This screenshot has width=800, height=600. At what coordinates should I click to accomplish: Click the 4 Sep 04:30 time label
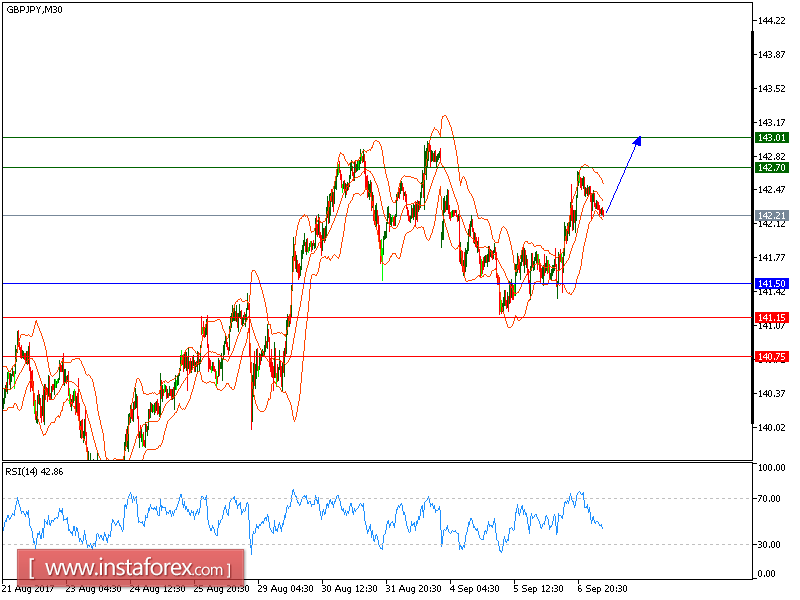coord(474,589)
